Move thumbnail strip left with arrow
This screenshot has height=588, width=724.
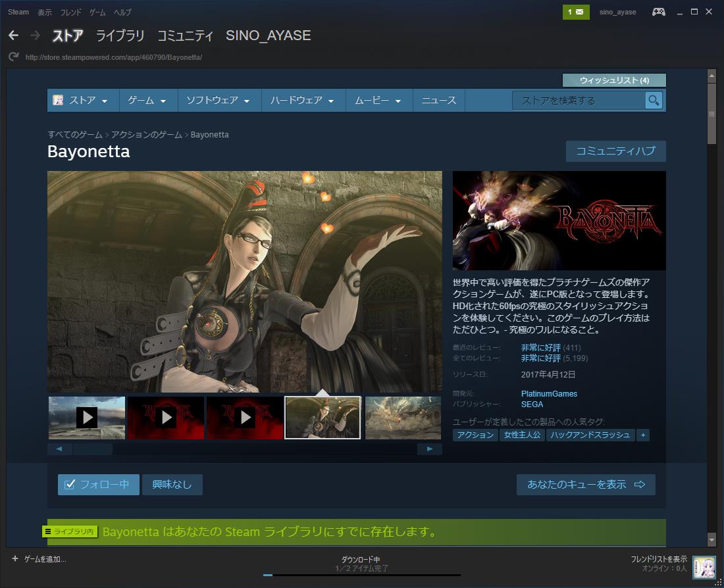click(x=59, y=449)
